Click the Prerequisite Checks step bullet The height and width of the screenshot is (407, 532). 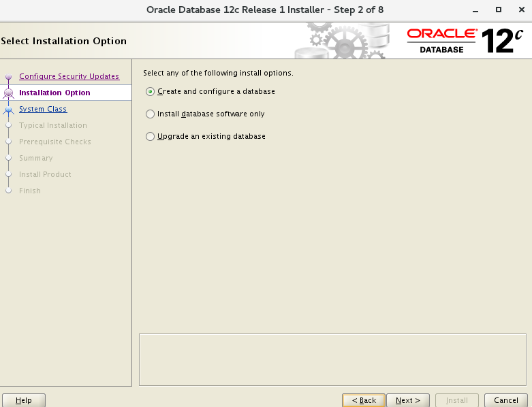pyautogui.click(x=9, y=142)
